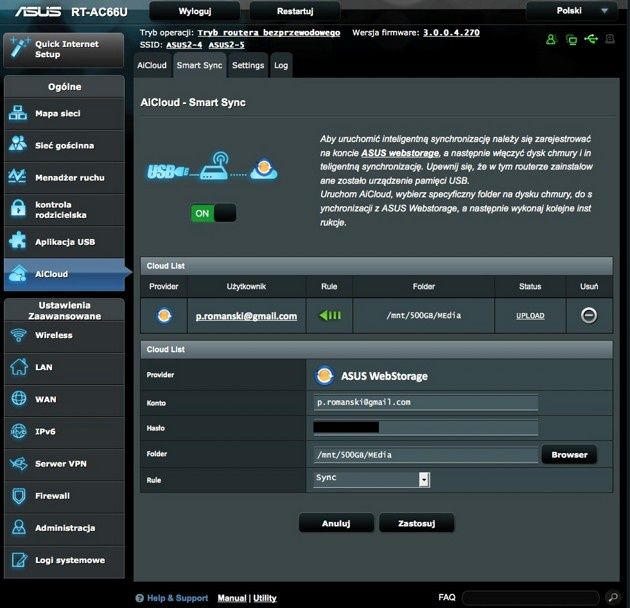
Task: Click the LAN house icon
Action: [x=18, y=366]
